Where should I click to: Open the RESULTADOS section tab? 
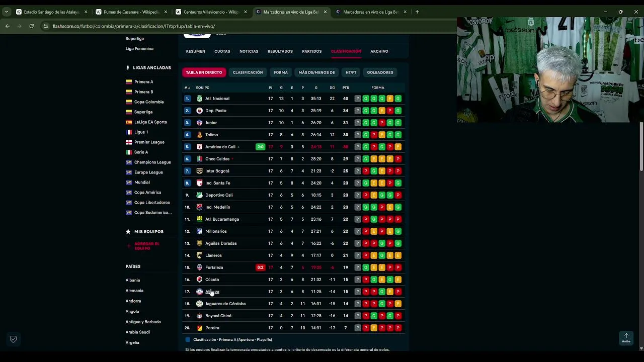click(x=280, y=51)
